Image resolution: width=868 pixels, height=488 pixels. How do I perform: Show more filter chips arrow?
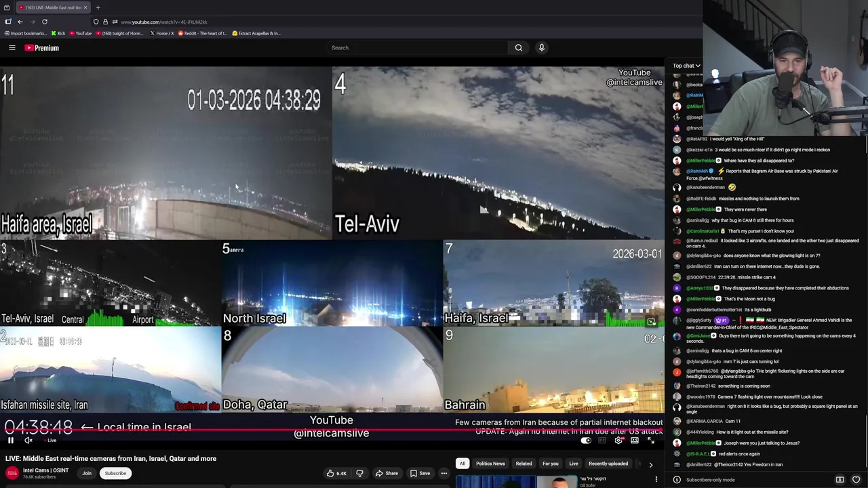pos(651,464)
